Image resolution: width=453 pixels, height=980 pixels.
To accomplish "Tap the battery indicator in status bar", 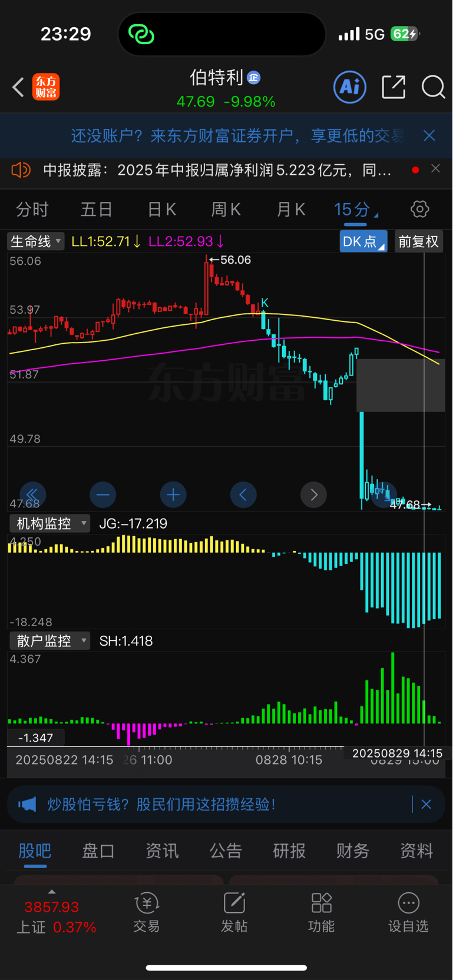I will [x=405, y=34].
